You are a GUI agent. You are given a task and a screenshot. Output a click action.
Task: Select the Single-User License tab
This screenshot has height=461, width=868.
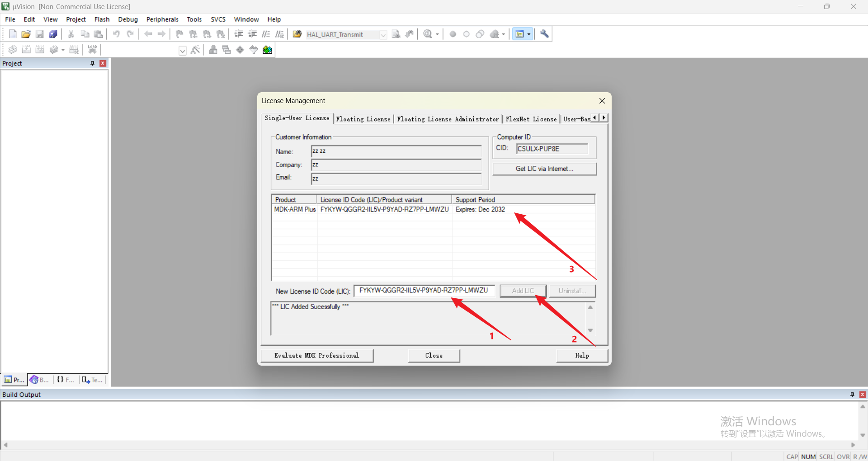pyautogui.click(x=297, y=118)
